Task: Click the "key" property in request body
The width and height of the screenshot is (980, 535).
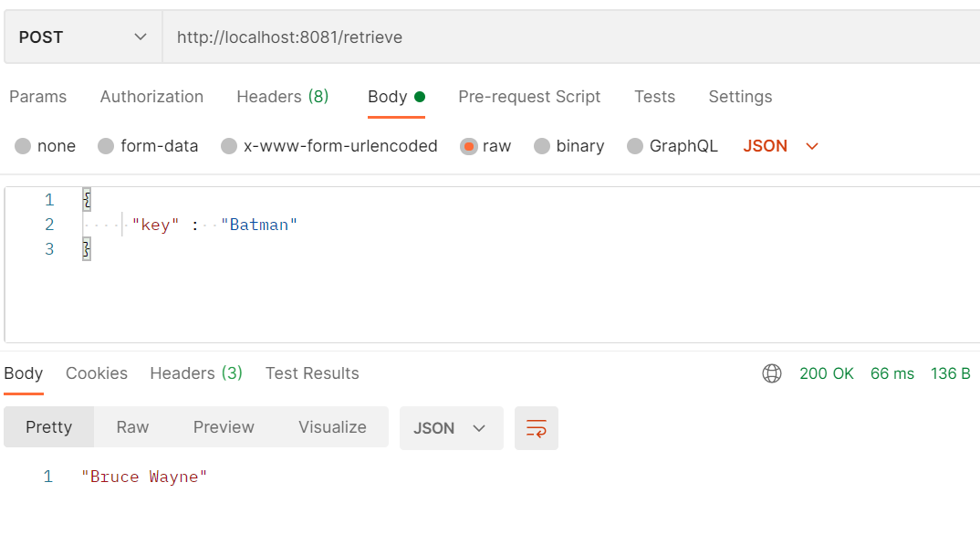Action: tap(156, 225)
